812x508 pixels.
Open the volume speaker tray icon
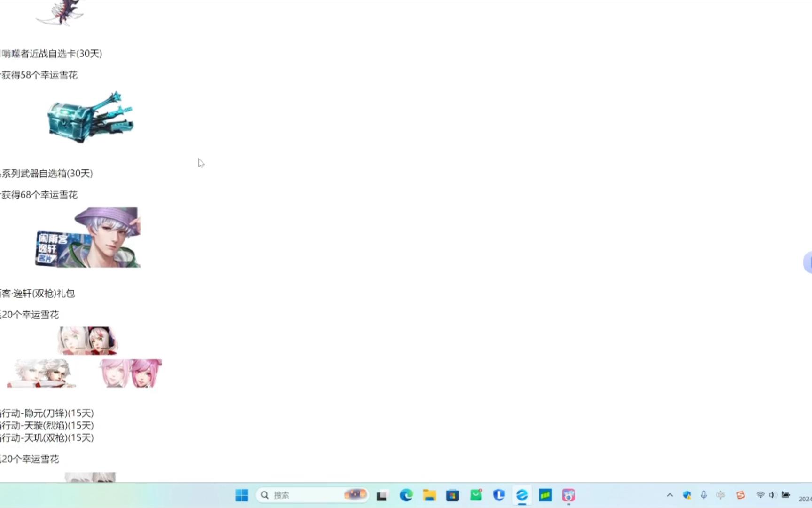coord(773,495)
